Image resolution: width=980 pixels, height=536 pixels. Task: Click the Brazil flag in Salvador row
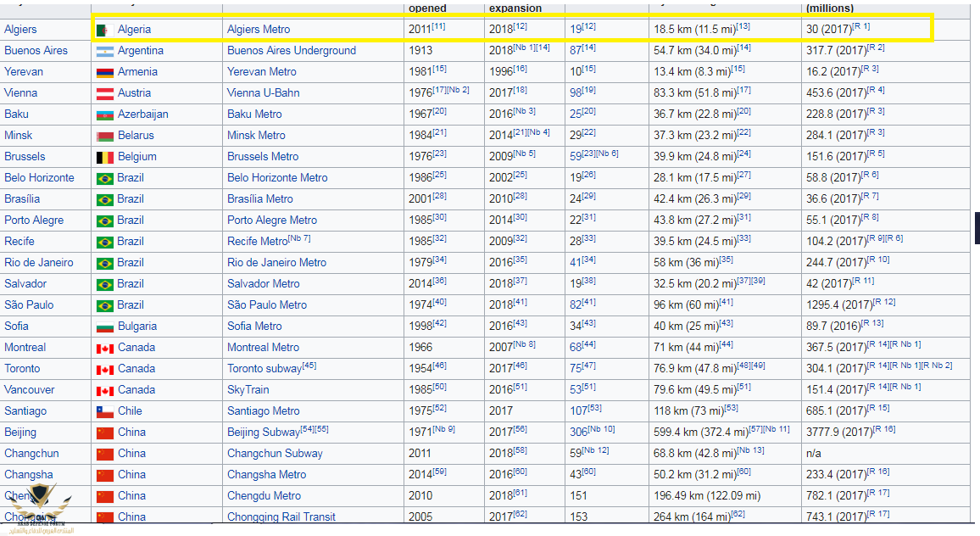coord(104,285)
